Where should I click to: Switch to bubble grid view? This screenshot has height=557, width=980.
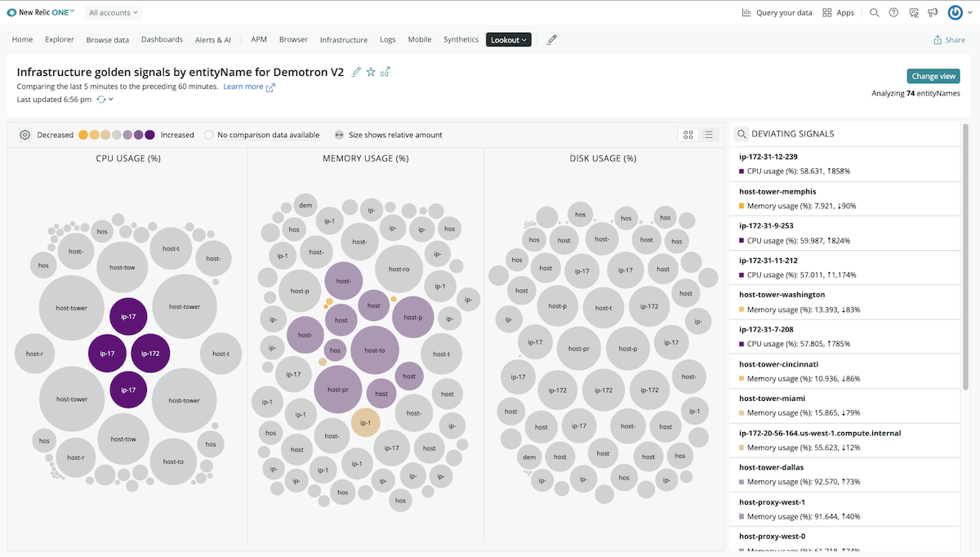[688, 135]
